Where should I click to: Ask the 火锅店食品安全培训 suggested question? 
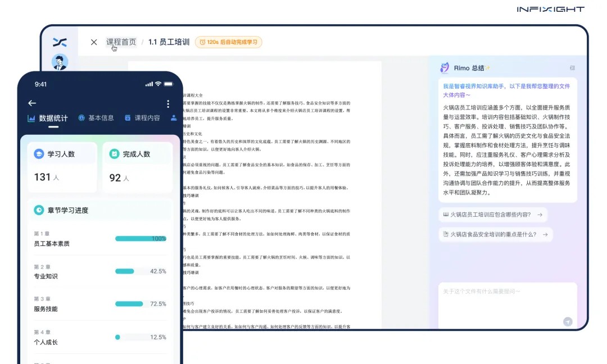[495, 234]
